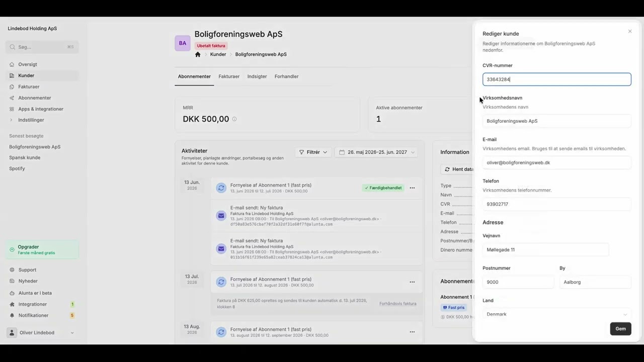
Task: Click the Telefon input field
Action: 556,204
